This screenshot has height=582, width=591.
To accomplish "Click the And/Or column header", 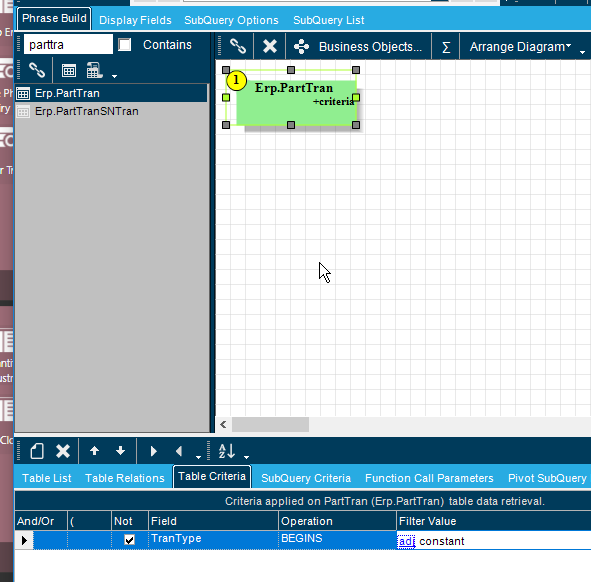I will point(41,521).
